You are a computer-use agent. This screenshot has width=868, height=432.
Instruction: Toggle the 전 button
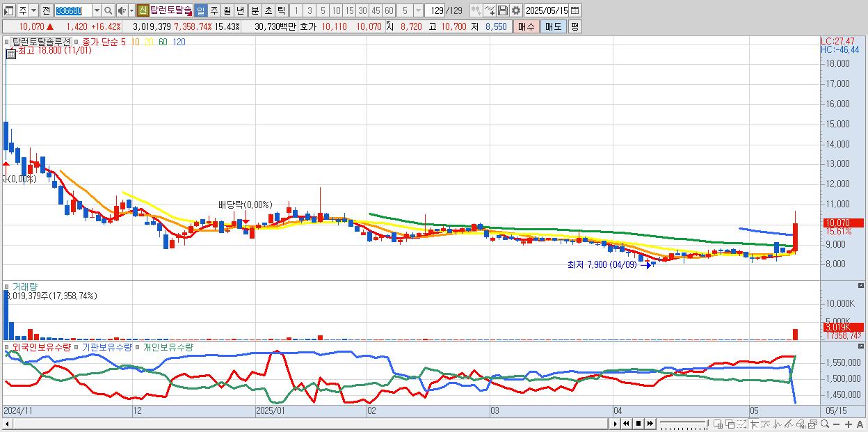46,10
